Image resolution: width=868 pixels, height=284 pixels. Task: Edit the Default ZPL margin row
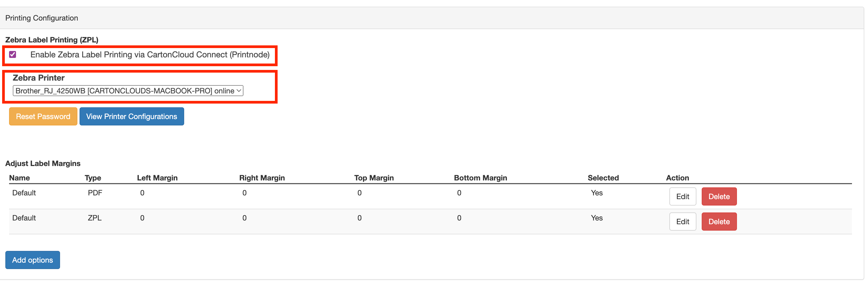pyautogui.click(x=682, y=221)
